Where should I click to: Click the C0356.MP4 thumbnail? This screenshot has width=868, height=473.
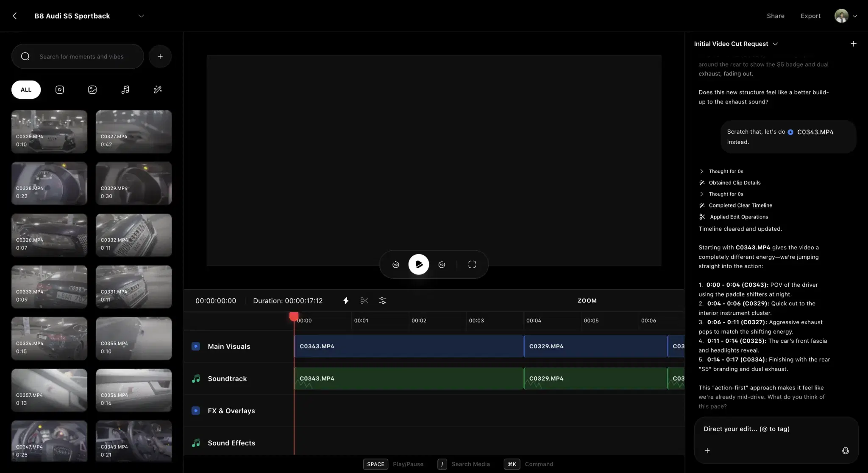pyautogui.click(x=134, y=390)
